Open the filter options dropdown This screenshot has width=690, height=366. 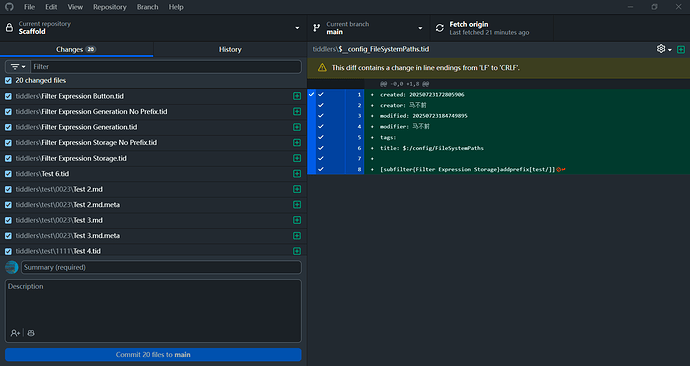18,66
